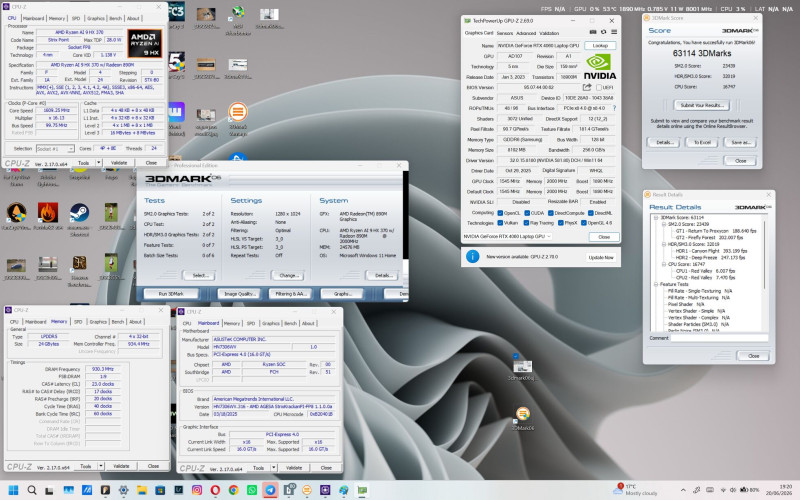Image resolution: width=800 pixels, height=500 pixels.
Task: Click the BIOS share/export icon in GPU-Z
Action: (587, 87)
